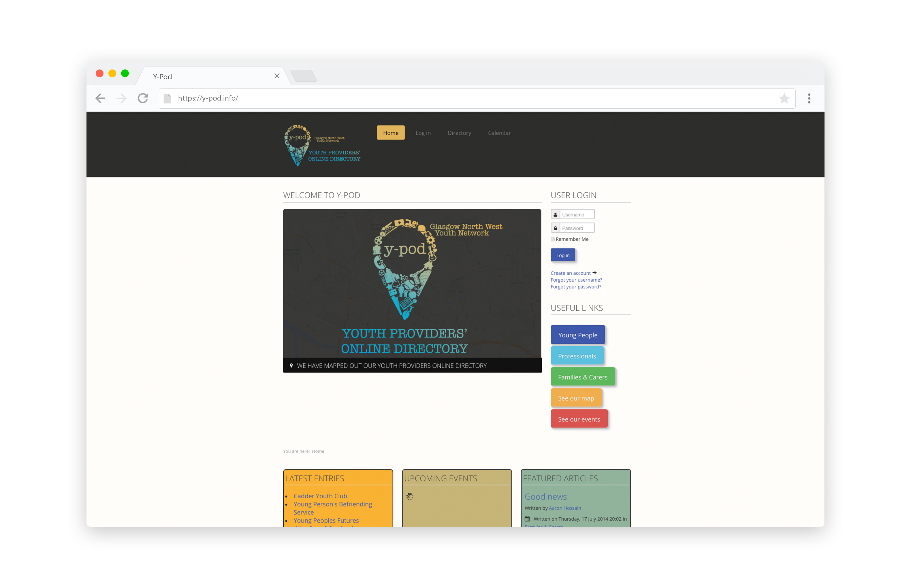Click the Log in button
Screen dimensions: 911x588
tap(562, 255)
